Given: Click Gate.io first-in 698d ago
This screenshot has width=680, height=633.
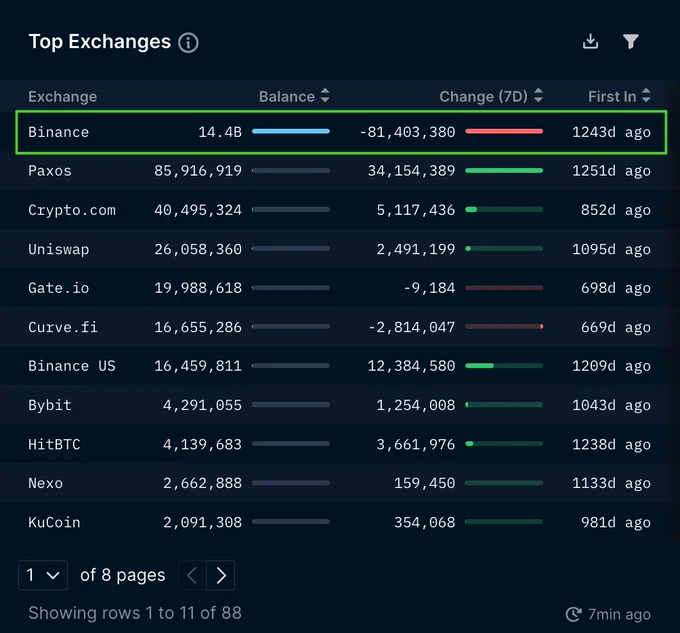Looking at the screenshot, I should click(616, 288).
